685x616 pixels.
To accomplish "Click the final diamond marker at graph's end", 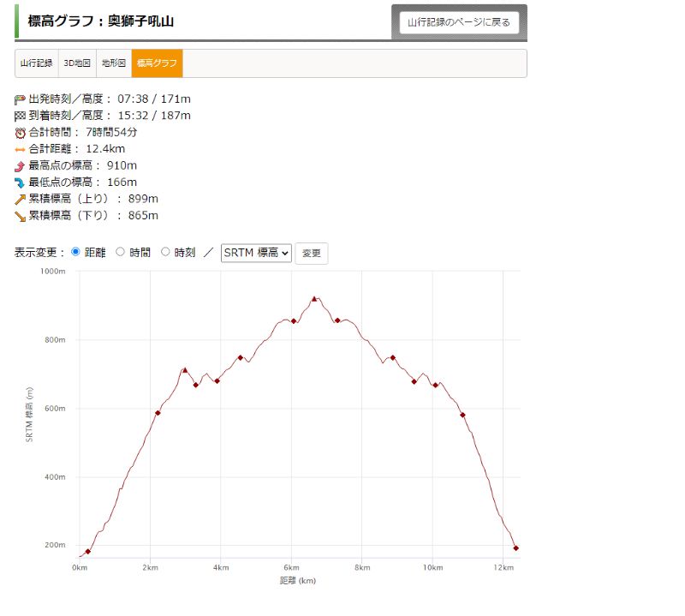I will pyautogui.click(x=515, y=547).
